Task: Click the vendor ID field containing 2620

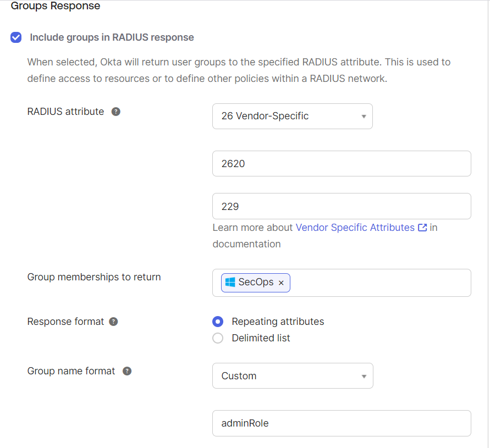Action: coord(341,164)
